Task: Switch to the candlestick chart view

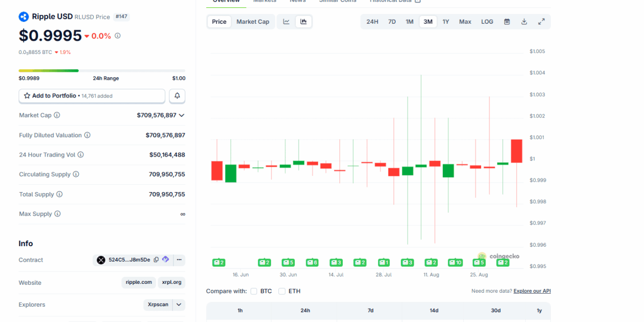Action: coord(304,22)
